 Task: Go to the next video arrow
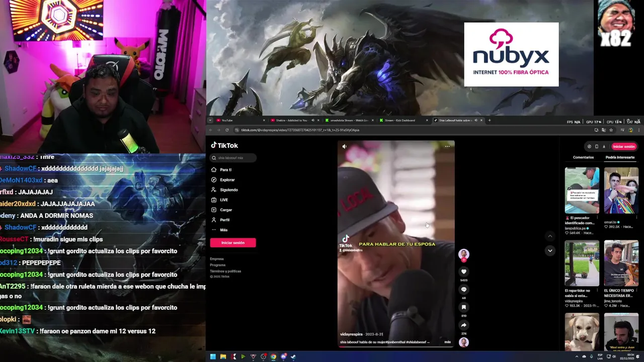550,250
